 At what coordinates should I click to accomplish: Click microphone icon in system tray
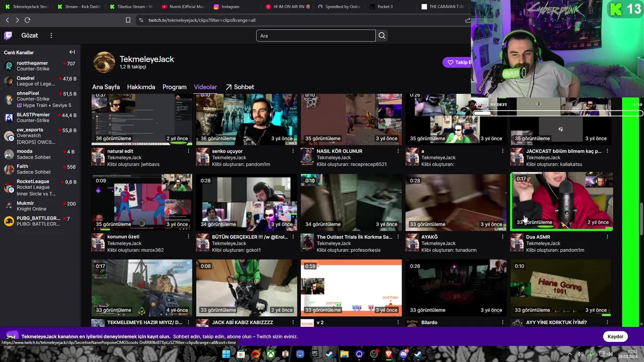point(592,354)
